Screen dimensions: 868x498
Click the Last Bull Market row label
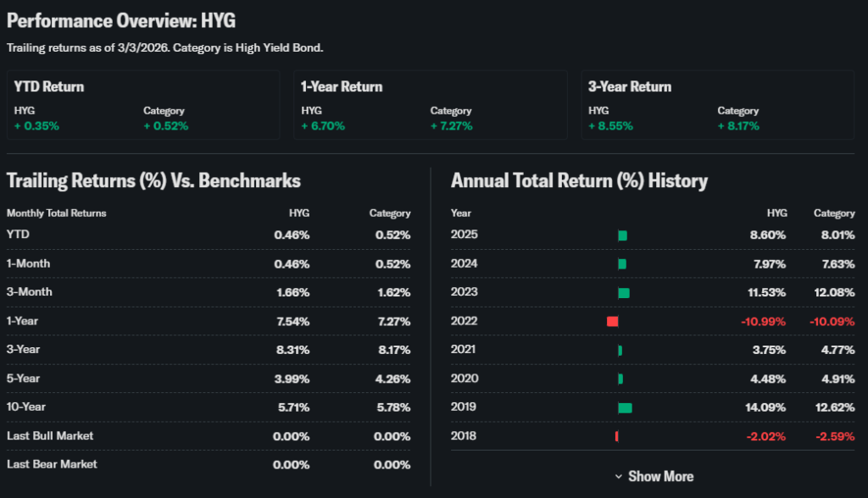[50, 435]
